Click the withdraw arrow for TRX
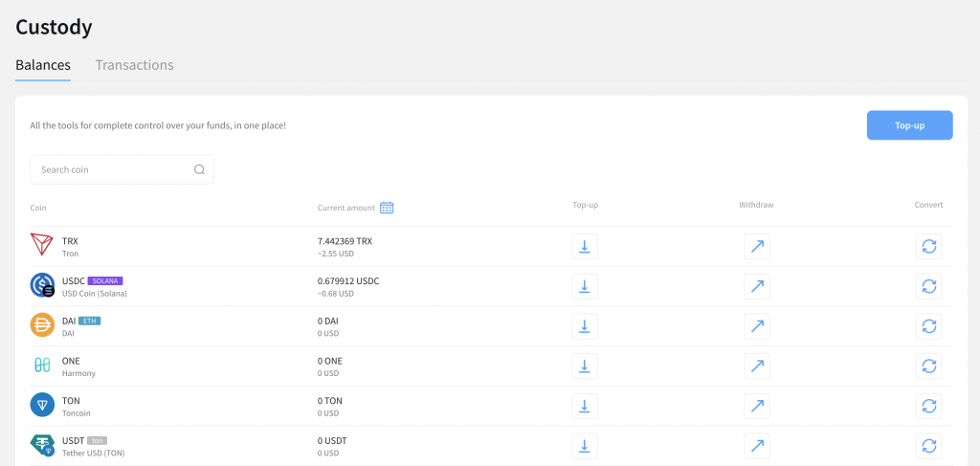Viewport: 980px width, 466px height. pos(757,246)
